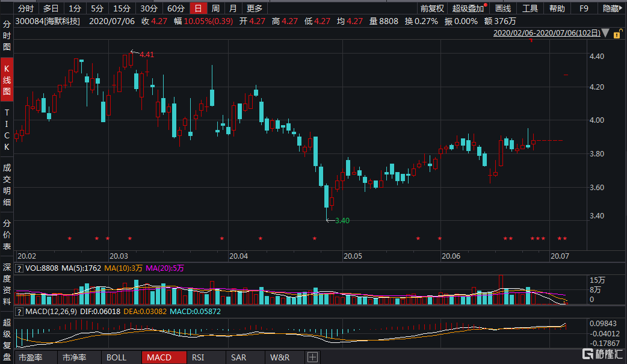Add an indicator with the plus icon
This screenshot has height=364, width=627.
(x=312, y=357)
